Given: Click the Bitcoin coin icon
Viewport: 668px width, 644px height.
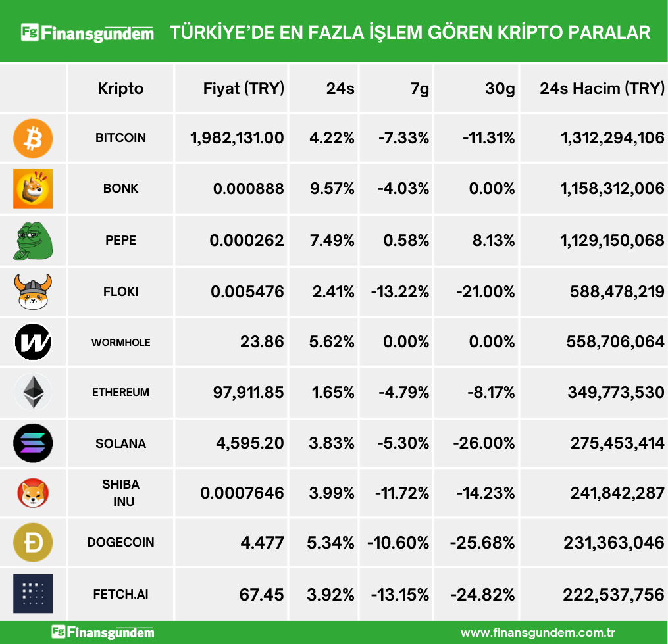Looking at the screenshot, I should 33,138.
